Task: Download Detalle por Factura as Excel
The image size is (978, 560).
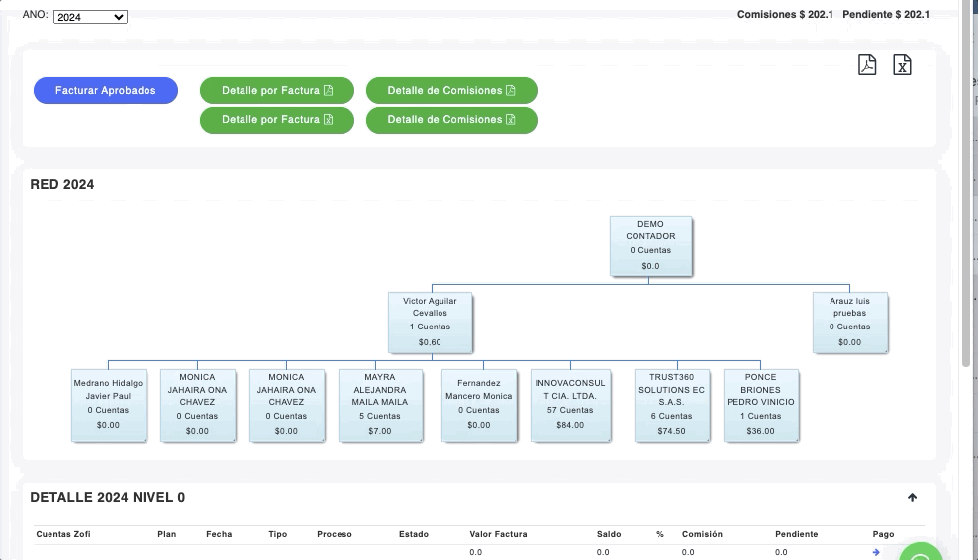Action: (276, 120)
